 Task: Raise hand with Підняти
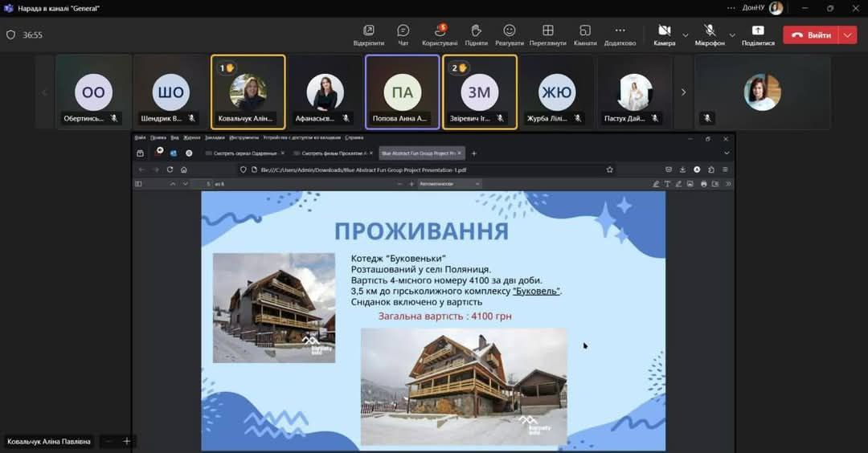pyautogui.click(x=476, y=35)
